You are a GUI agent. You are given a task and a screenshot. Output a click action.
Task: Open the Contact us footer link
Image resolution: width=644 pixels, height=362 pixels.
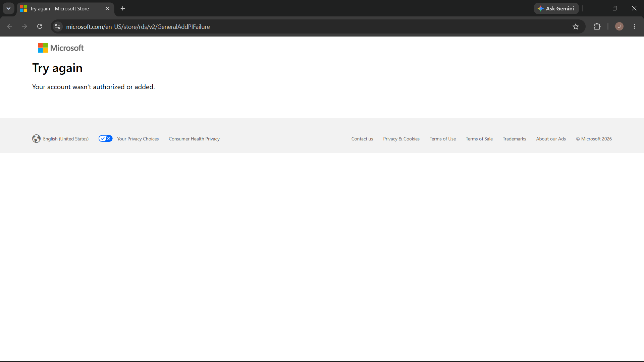pyautogui.click(x=362, y=139)
